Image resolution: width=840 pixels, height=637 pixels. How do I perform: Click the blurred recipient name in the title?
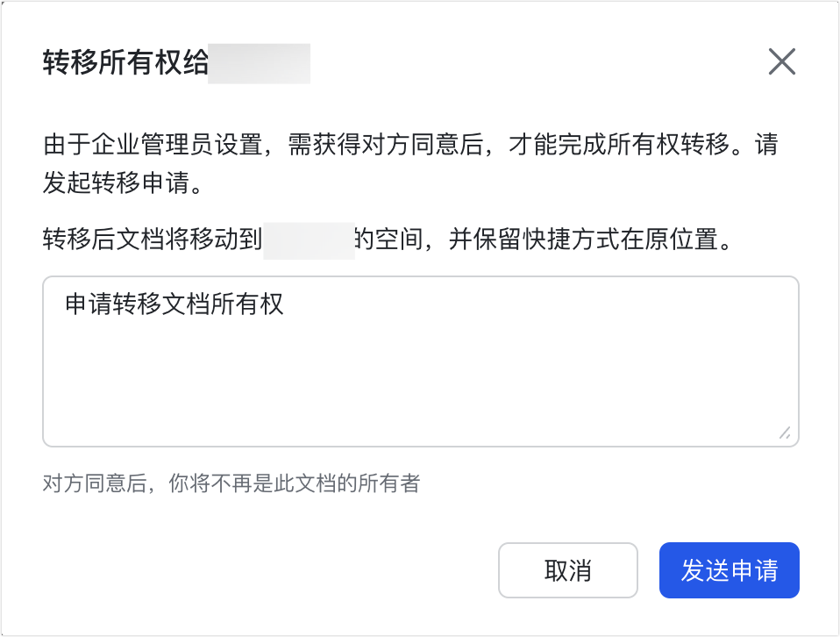point(259,64)
